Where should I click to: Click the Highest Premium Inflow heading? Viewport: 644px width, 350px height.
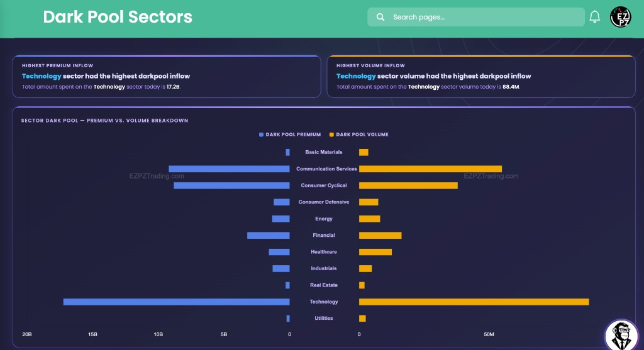click(x=57, y=65)
